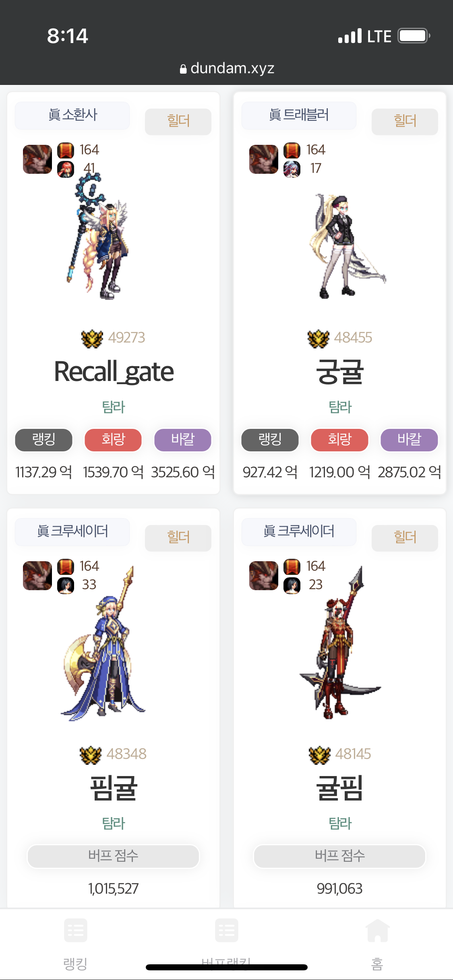Click the 힐더 button on 眞 소환사 card

coord(178,121)
